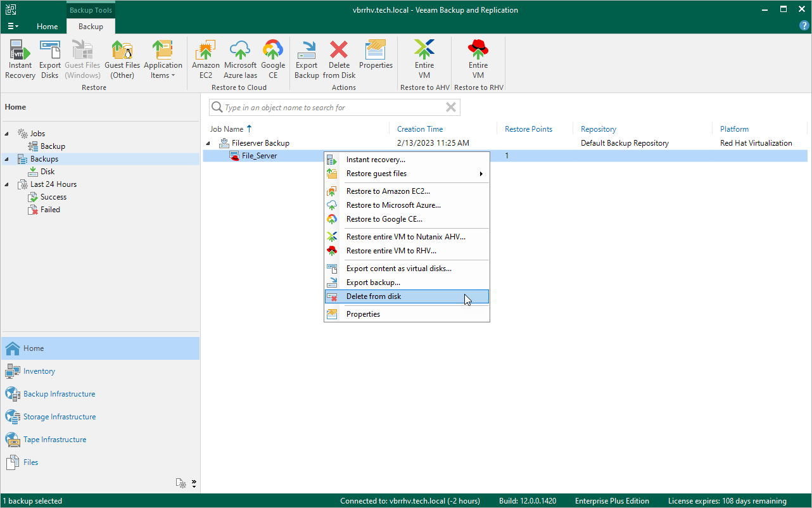Open the Tape Infrastructure view
Screen dimensions: 812x508
(100, 440)
